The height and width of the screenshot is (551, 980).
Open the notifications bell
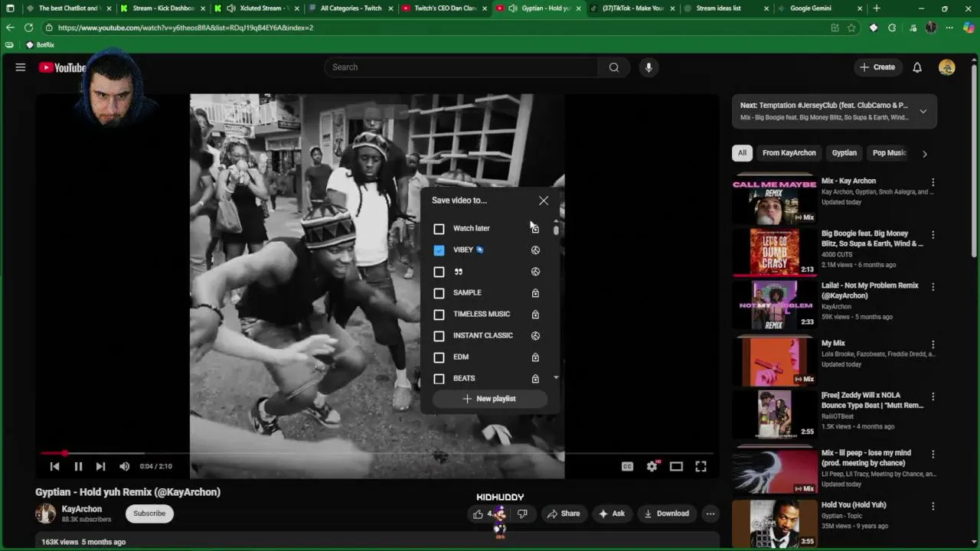click(x=917, y=67)
